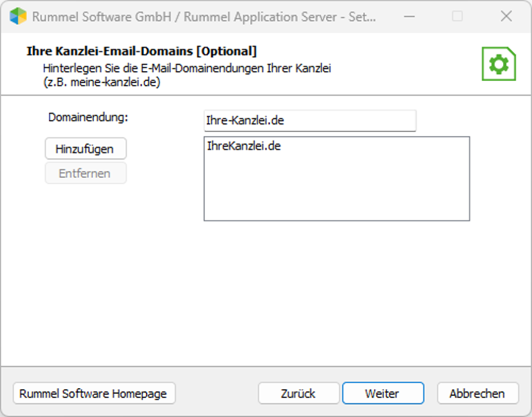Go back with the Zurück button
The height and width of the screenshot is (417, 532).
click(x=298, y=393)
